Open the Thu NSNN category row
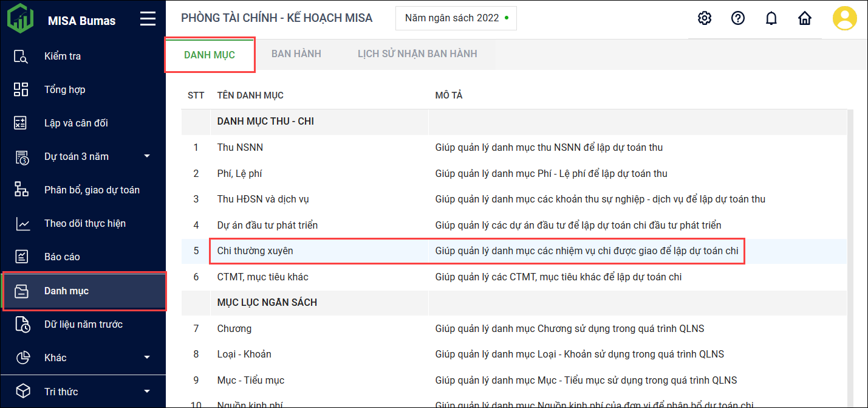The image size is (868, 408). tap(240, 148)
